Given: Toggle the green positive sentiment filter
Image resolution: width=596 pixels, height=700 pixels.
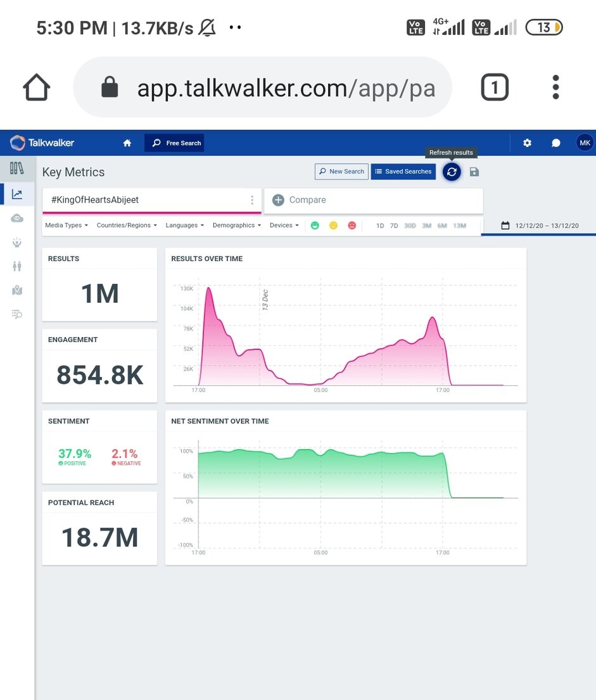Looking at the screenshot, I should point(315,226).
